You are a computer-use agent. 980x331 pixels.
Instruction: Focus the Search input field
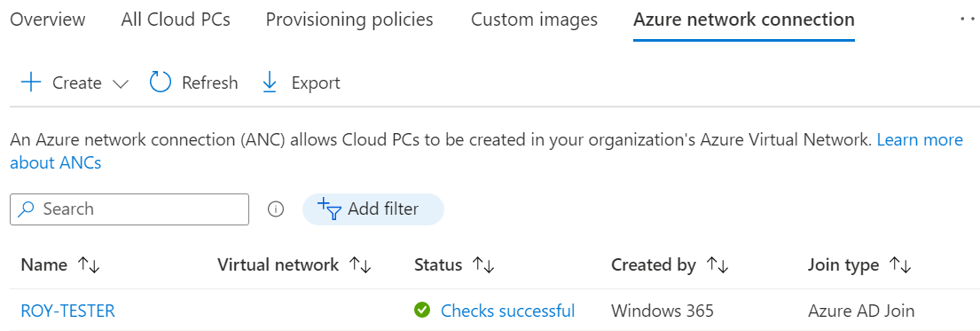129,209
